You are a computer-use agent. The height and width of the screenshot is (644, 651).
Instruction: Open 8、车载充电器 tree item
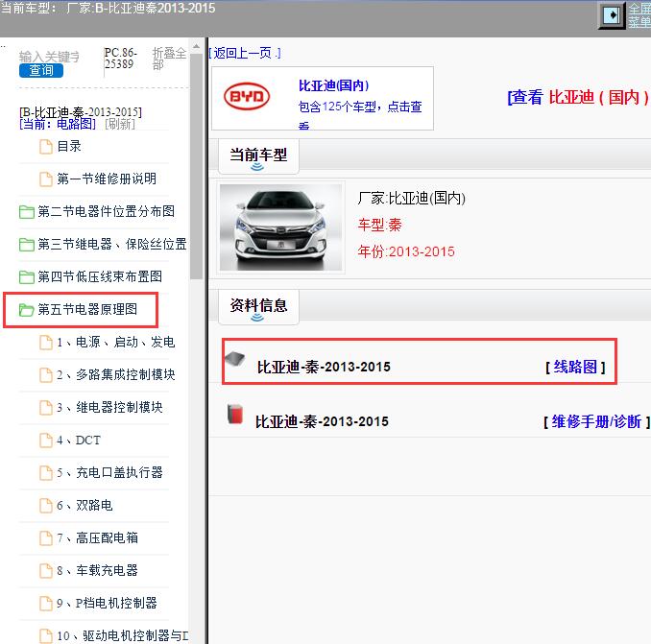[x=98, y=570]
